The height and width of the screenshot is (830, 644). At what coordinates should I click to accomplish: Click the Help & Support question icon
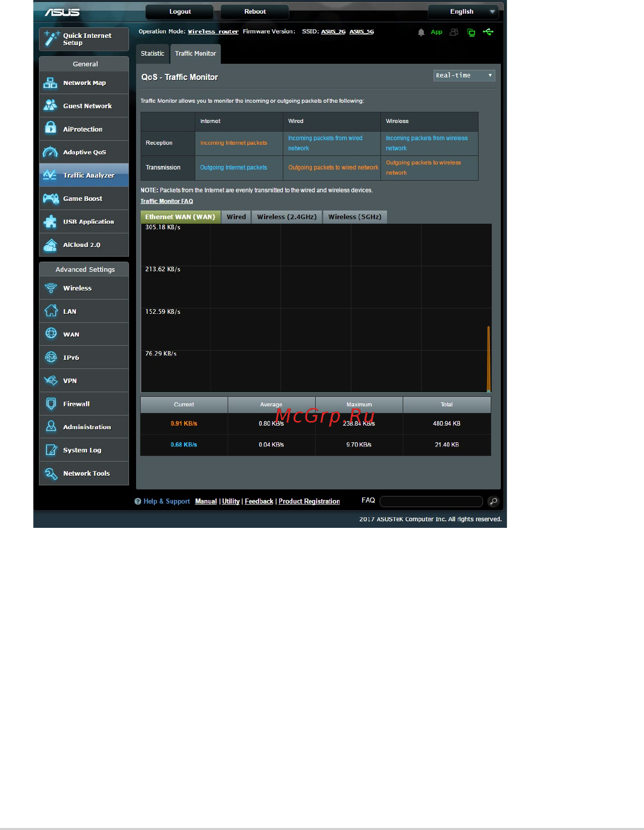click(138, 501)
